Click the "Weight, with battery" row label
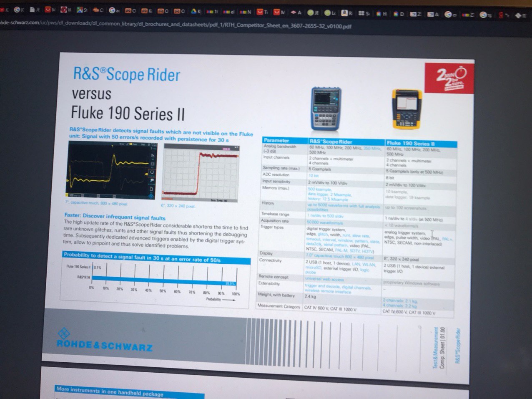 tap(276, 295)
